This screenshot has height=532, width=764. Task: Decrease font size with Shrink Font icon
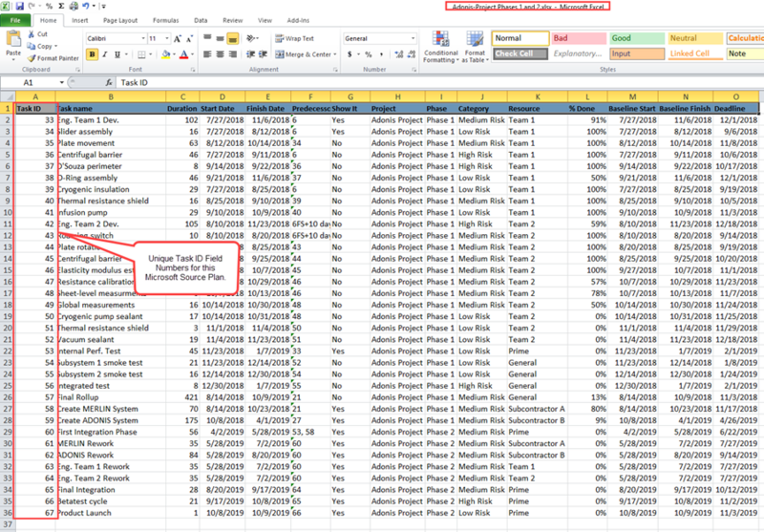click(189, 38)
